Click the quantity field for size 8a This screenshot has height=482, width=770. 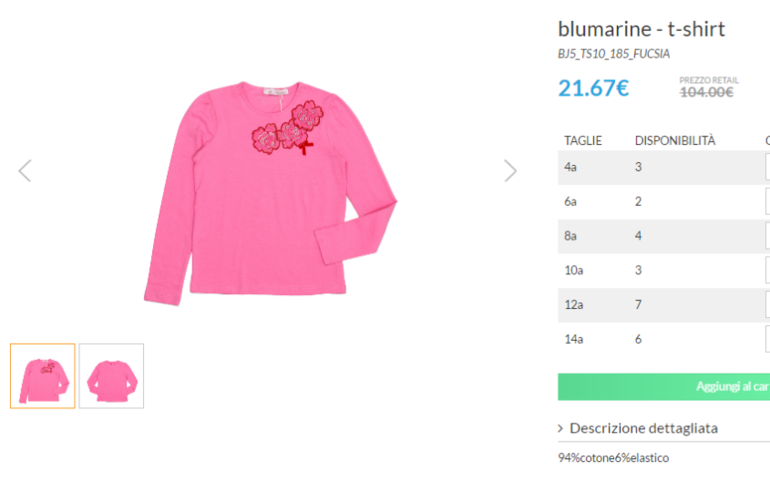pos(767,236)
